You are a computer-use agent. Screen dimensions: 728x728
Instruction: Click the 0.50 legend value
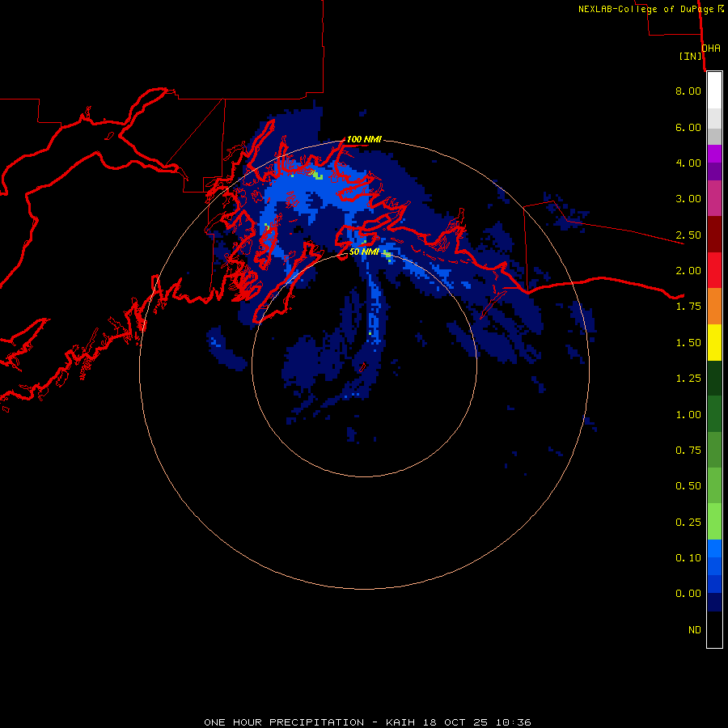coord(688,486)
